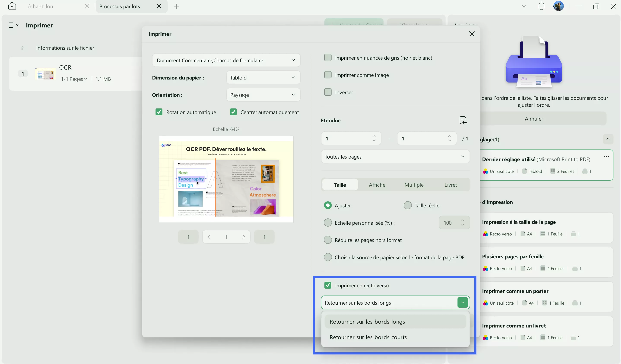This screenshot has height=364, width=621.
Task: Click the OCR file thumbnail in list
Action: (45, 74)
